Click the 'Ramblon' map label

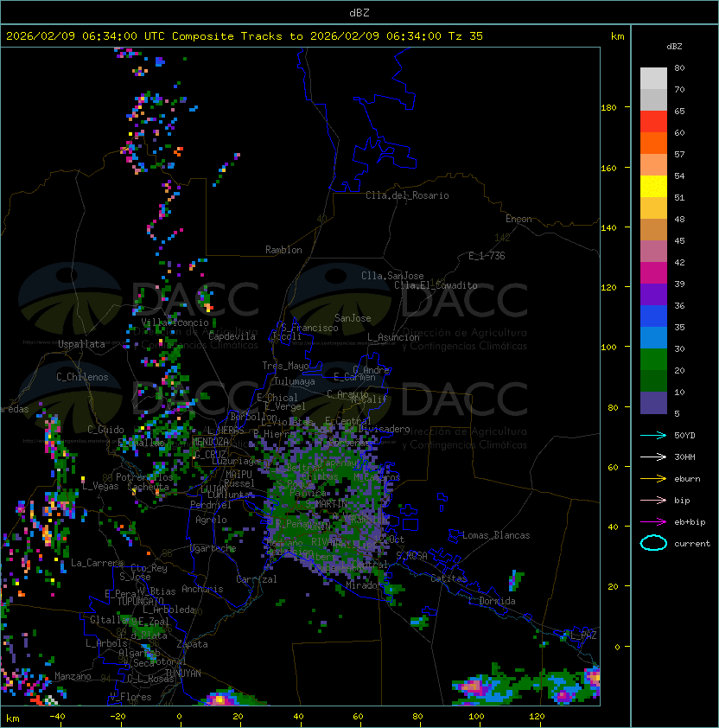[x=283, y=250]
